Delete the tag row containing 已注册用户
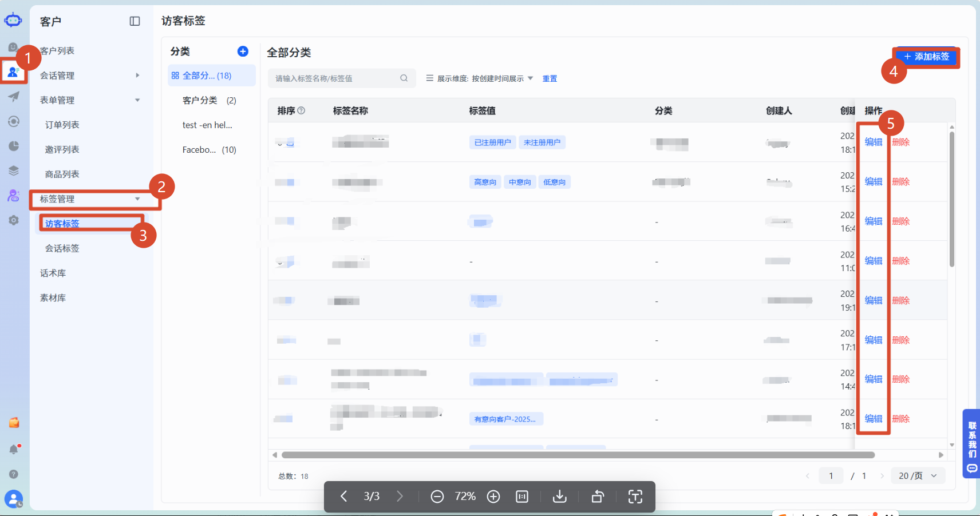The width and height of the screenshot is (980, 516). click(x=901, y=142)
